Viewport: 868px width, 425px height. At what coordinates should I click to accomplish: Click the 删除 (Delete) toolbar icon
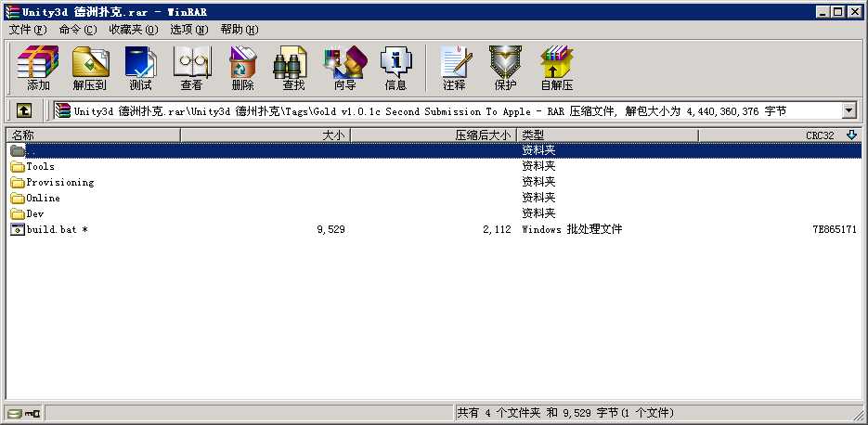pyautogui.click(x=242, y=61)
